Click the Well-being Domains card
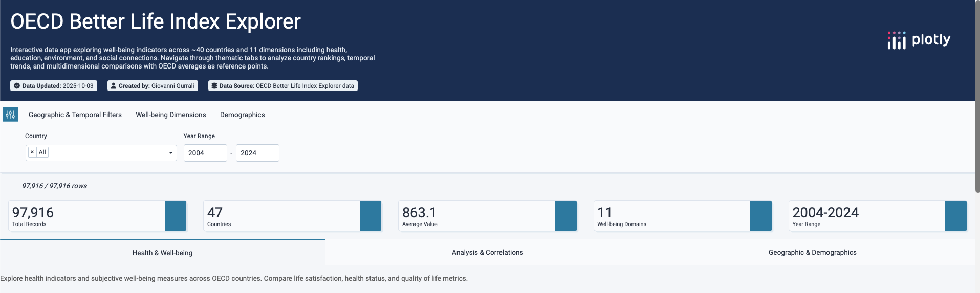Image resolution: width=980 pixels, height=293 pixels. (683, 216)
